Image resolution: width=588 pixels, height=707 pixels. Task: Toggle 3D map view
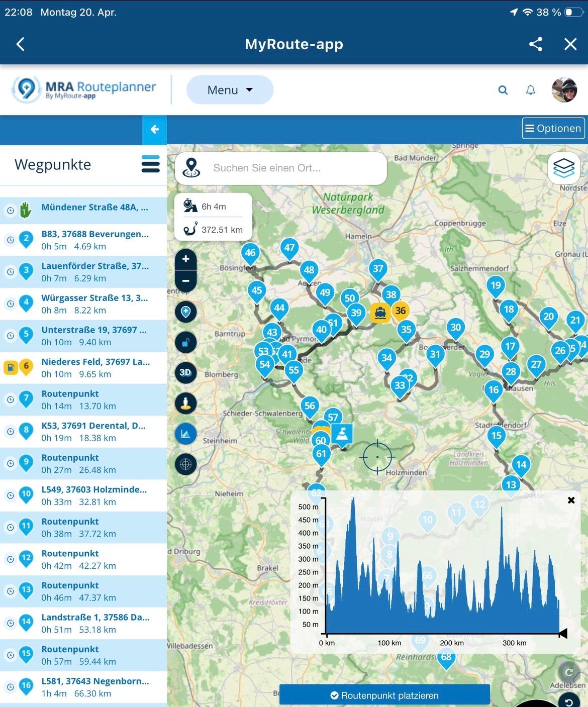click(x=185, y=372)
